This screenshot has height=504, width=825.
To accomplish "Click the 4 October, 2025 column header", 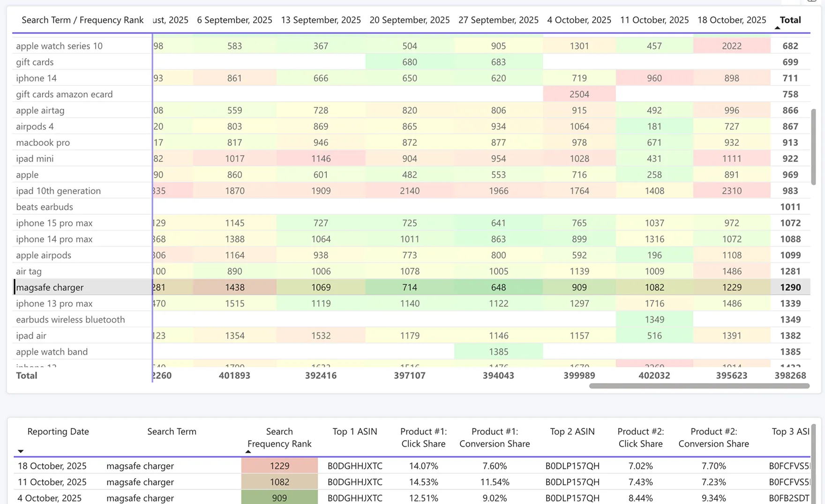I will click(x=579, y=20).
